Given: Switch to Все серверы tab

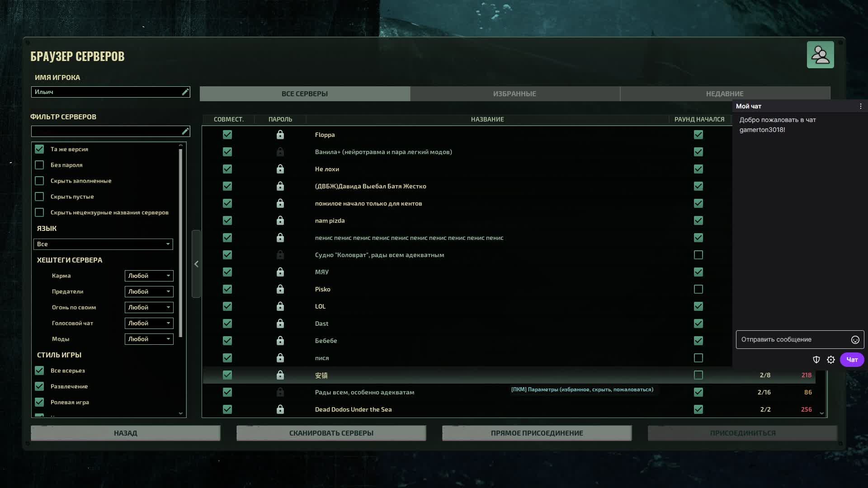Looking at the screenshot, I should [305, 94].
